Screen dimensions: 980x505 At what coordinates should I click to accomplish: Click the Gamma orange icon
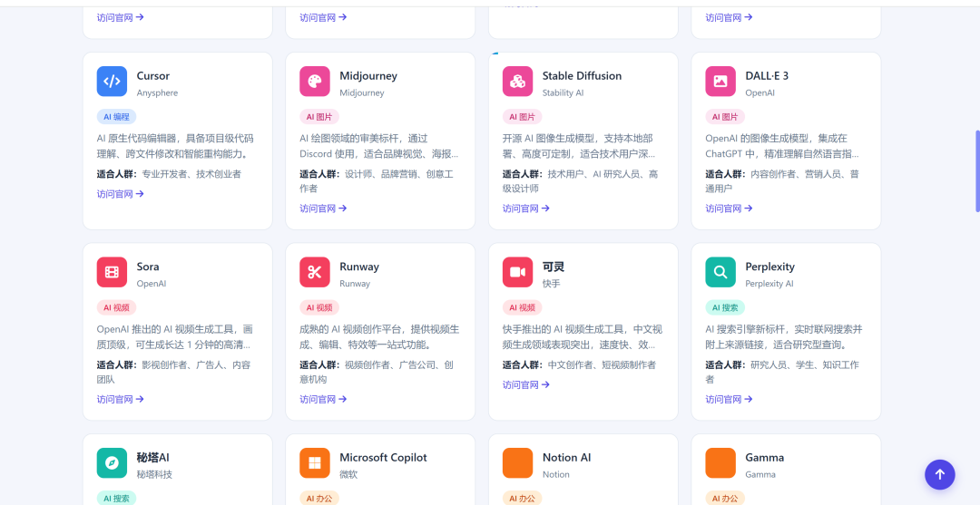720,463
